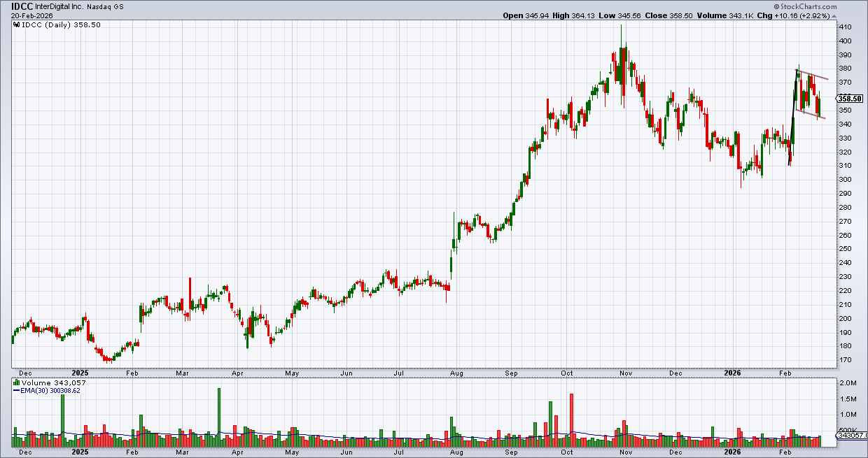Click the 250 price axis label
This screenshot has height=458, width=868.
coord(845,249)
